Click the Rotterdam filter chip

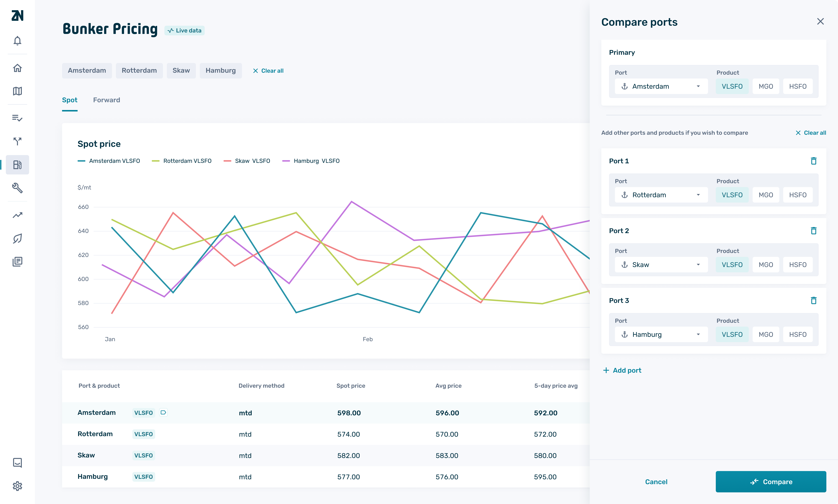[139, 70]
